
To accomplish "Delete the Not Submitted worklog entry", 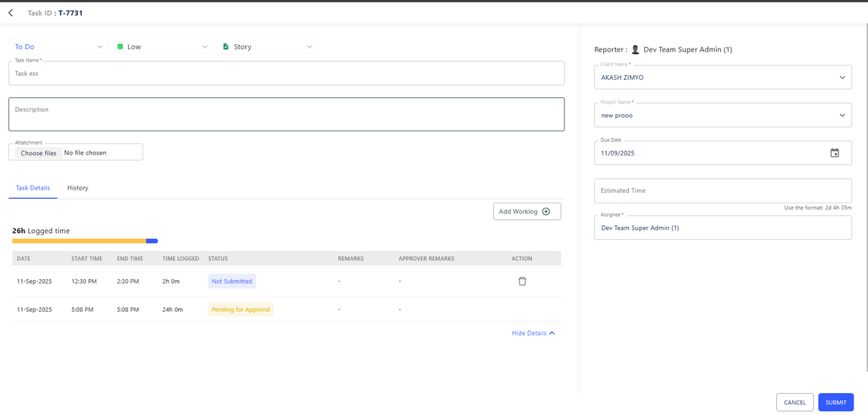I will tap(522, 281).
